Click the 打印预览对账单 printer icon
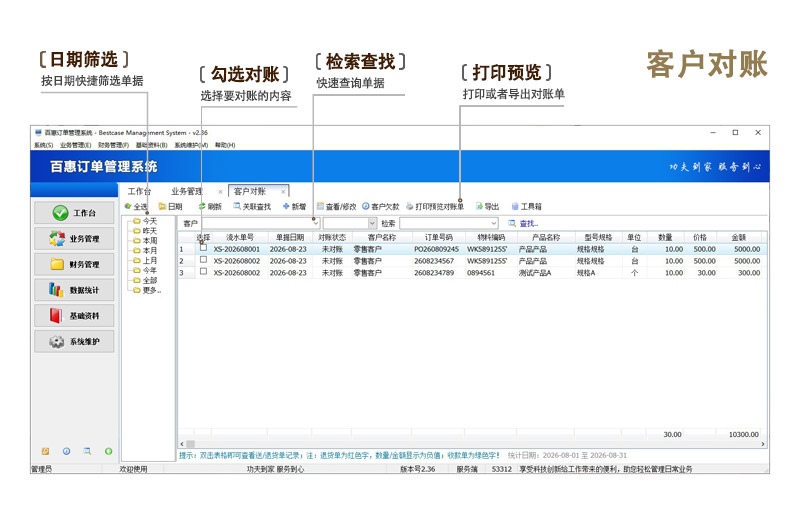 pos(410,206)
